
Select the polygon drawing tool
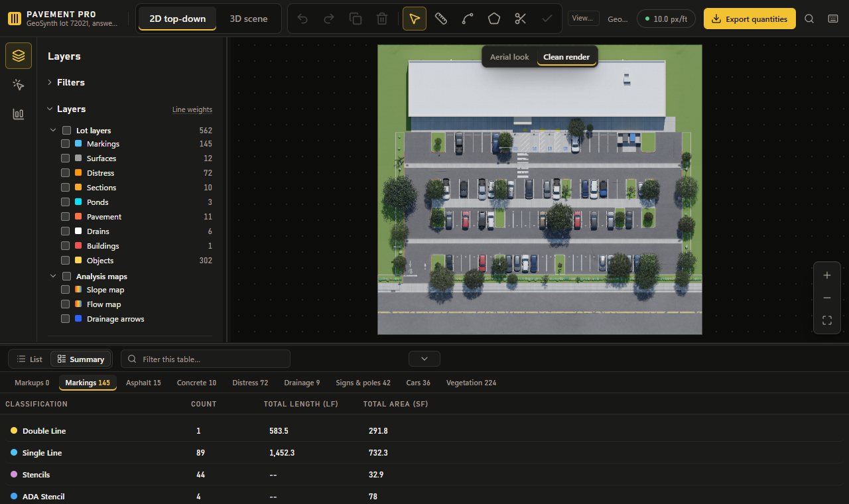tap(494, 19)
